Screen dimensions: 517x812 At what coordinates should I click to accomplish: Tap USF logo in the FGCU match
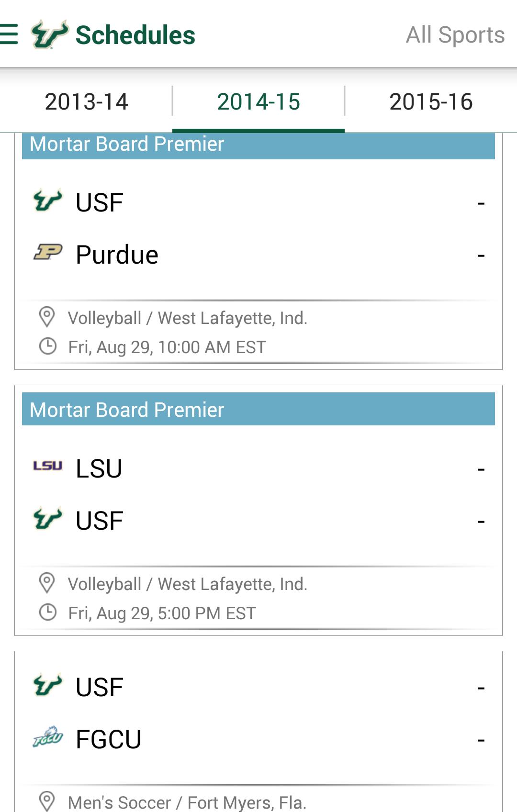click(48, 685)
